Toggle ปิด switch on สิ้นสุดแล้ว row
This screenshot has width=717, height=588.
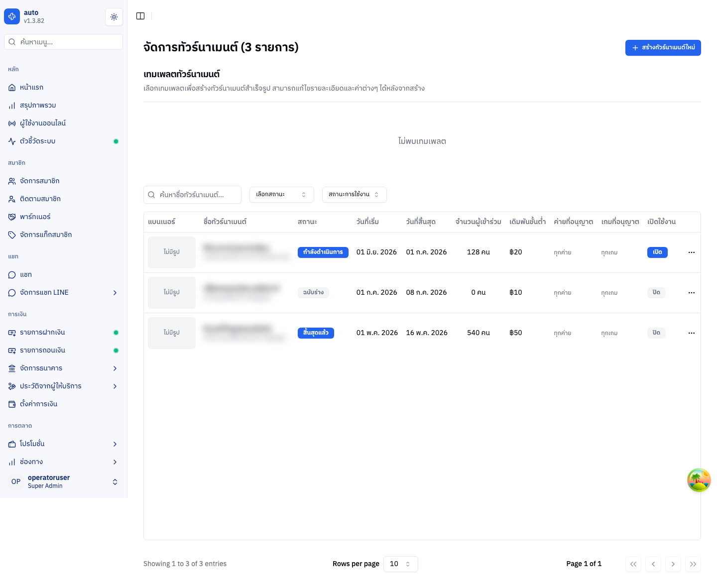(x=656, y=333)
